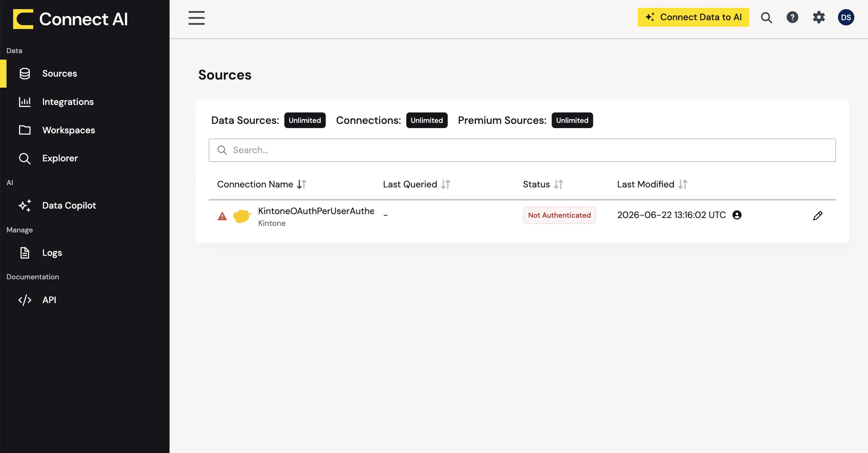Sort by Last Queried arrows
The height and width of the screenshot is (453, 868).
[445, 184]
